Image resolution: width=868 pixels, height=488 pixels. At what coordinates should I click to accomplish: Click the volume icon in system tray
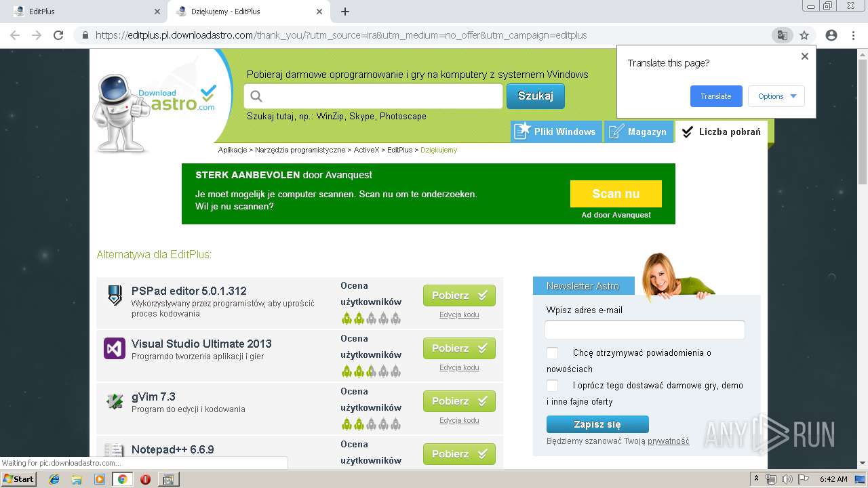[x=787, y=479]
